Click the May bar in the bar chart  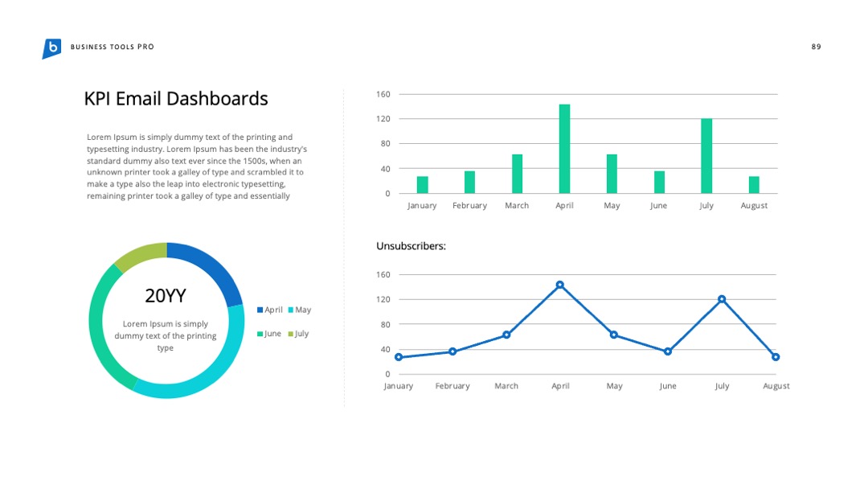(612, 174)
